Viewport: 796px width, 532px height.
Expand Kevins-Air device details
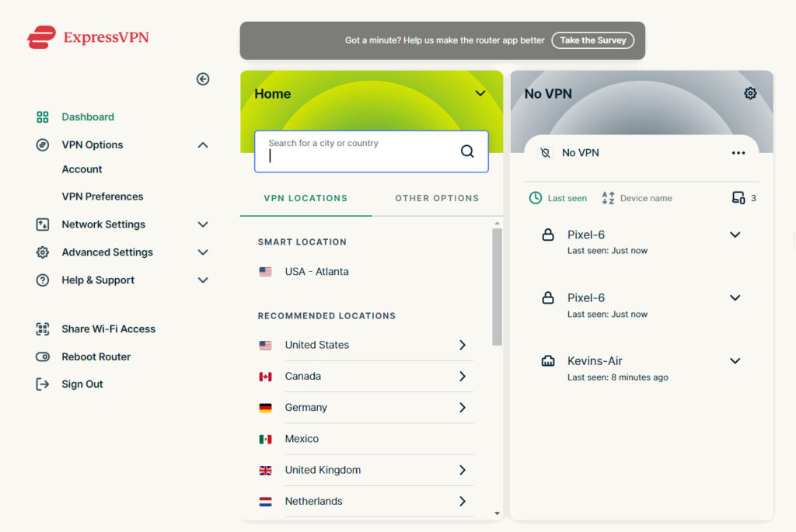coord(735,361)
